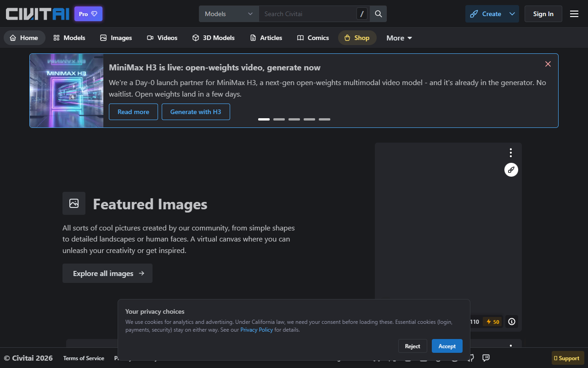Dismiss the MiniMax H3 announcement banner
Image resolution: width=588 pixels, height=368 pixels.
pyautogui.click(x=548, y=64)
